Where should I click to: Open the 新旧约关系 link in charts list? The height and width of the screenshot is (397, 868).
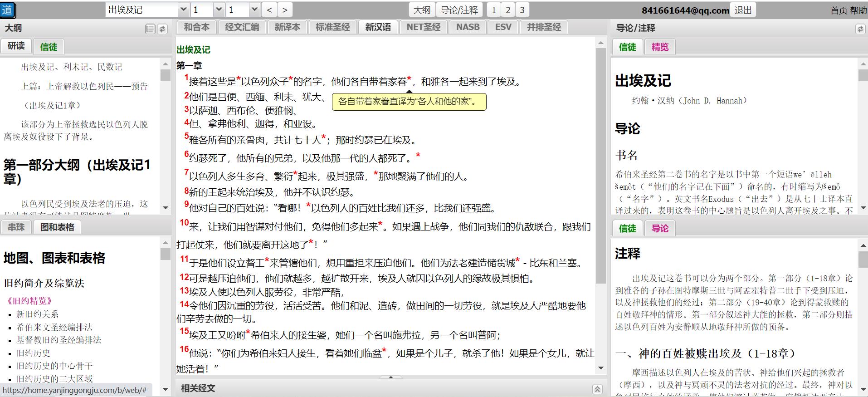pos(38,314)
